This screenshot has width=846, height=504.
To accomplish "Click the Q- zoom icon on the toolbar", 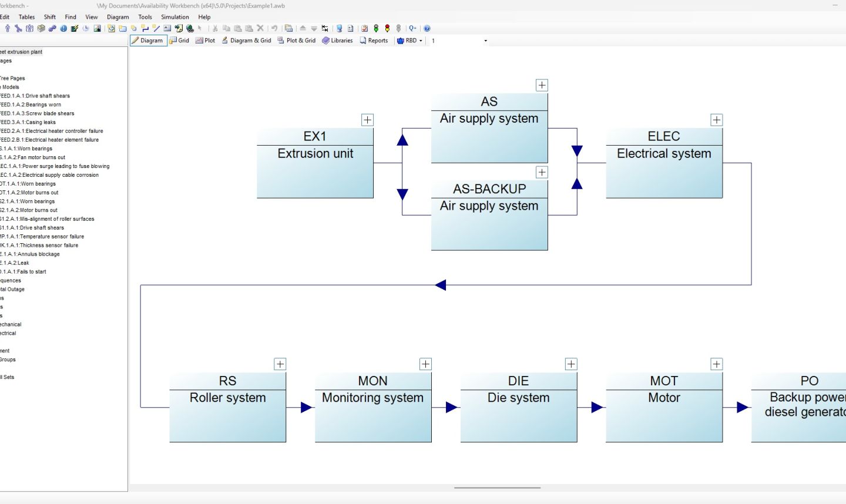I will pos(412,28).
